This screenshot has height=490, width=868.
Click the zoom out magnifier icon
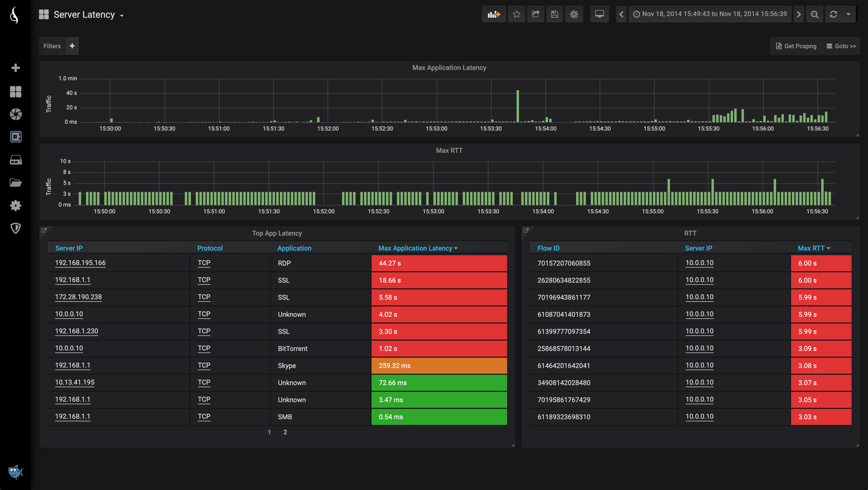pos(815,14)
